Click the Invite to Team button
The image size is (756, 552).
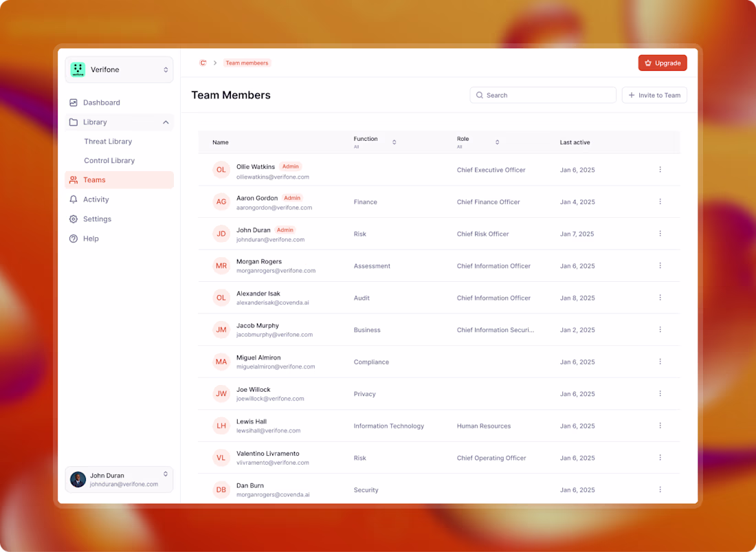coord(654,96)
